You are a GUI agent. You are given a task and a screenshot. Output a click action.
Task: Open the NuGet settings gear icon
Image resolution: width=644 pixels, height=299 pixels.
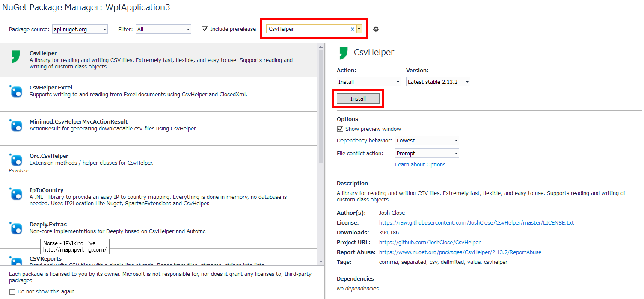(376, 29)
